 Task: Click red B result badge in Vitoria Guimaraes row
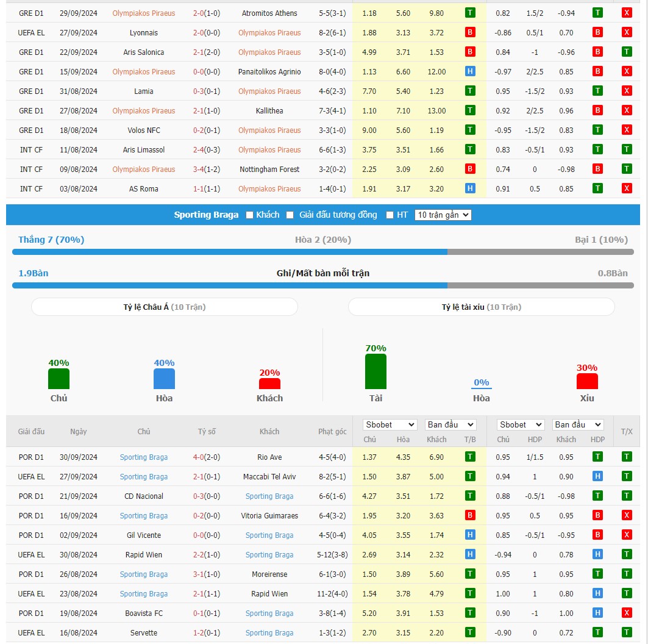click(470, 515)
